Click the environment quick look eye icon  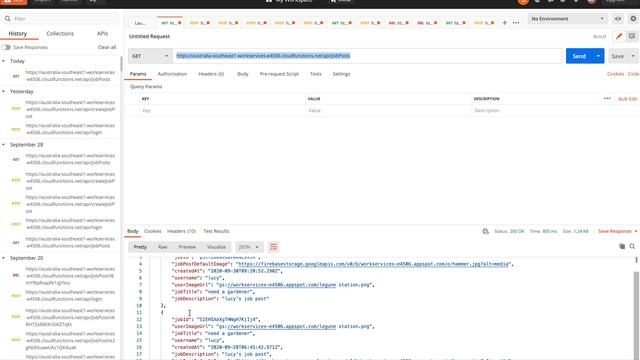point(618,19)
